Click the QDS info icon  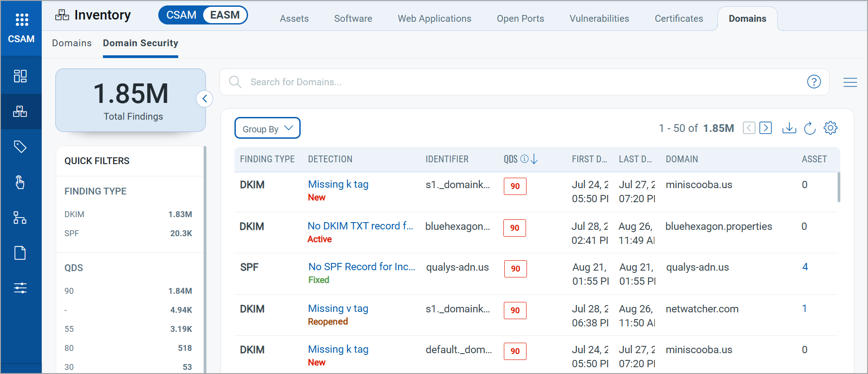coord(524,159)
